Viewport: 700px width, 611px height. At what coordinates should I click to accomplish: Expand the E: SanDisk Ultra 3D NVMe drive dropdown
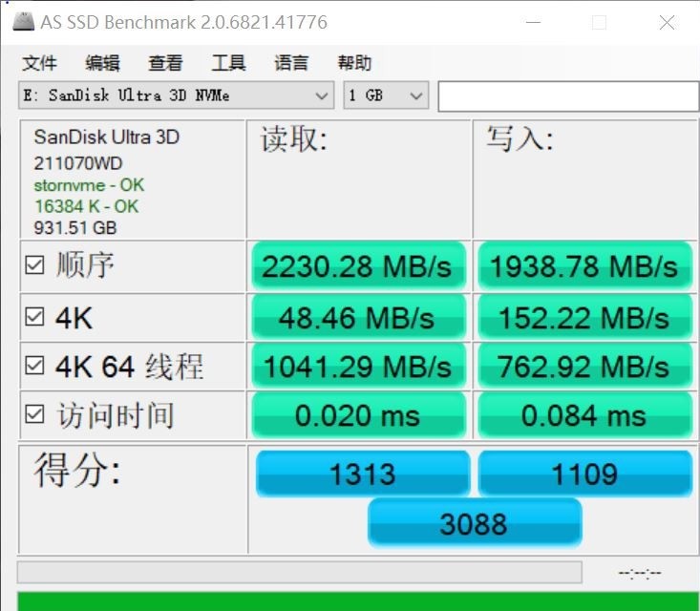tap(177, 95)
